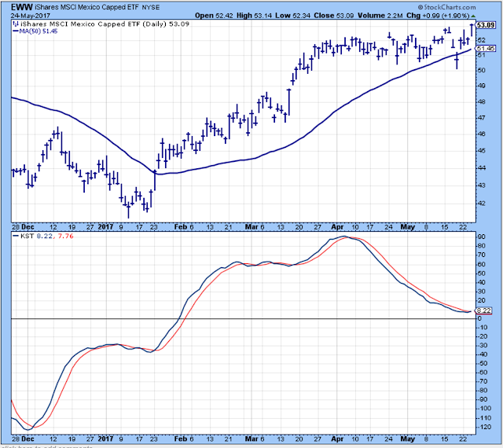Click the 2017 label on price panel axis
503x448 pixels.
click(x=105, y=227)
